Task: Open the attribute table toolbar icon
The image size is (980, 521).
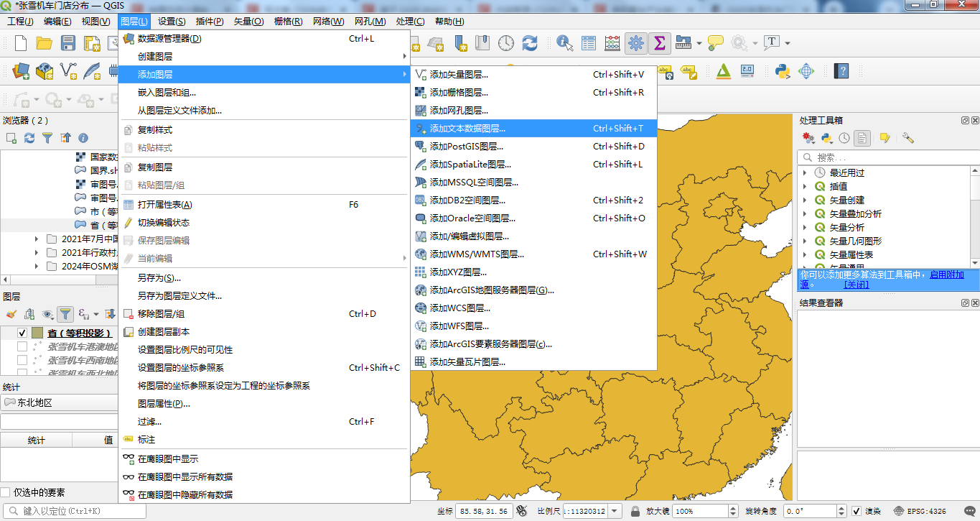Action: (x=589, y=43)
